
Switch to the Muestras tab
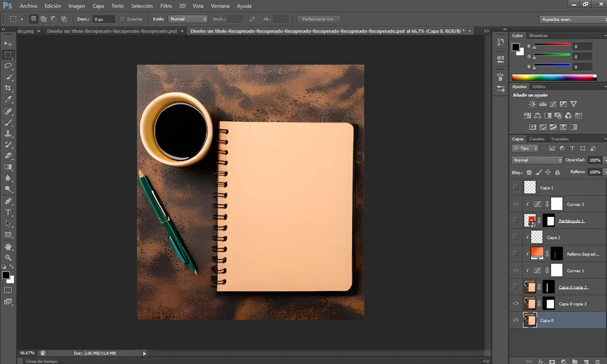[x=538, y=35]
